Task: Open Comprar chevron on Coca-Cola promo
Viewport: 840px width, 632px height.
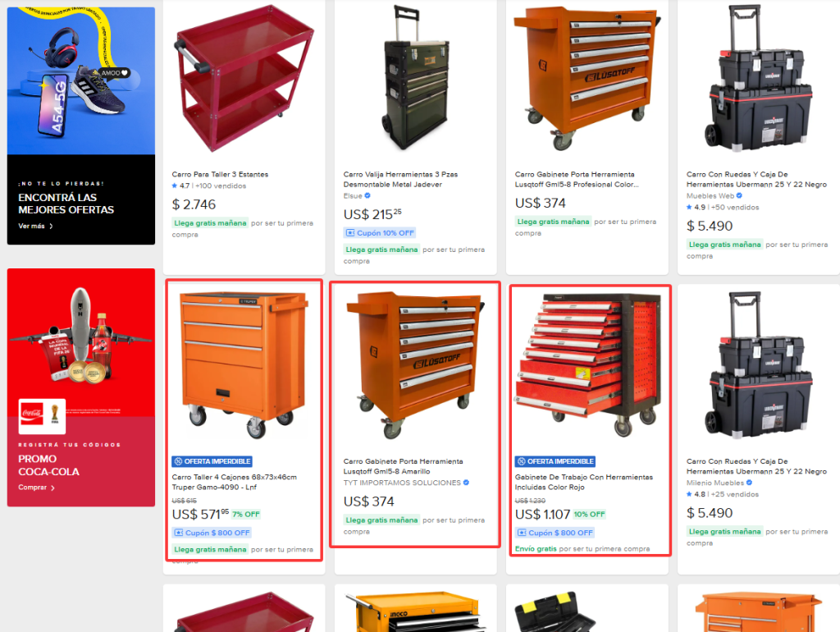Action: (52, 488)
